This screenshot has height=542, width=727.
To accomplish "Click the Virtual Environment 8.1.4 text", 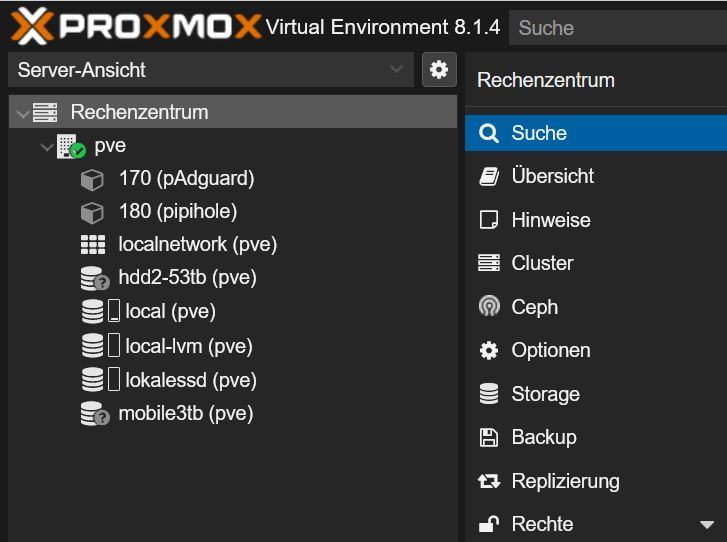I will (383, 27).
